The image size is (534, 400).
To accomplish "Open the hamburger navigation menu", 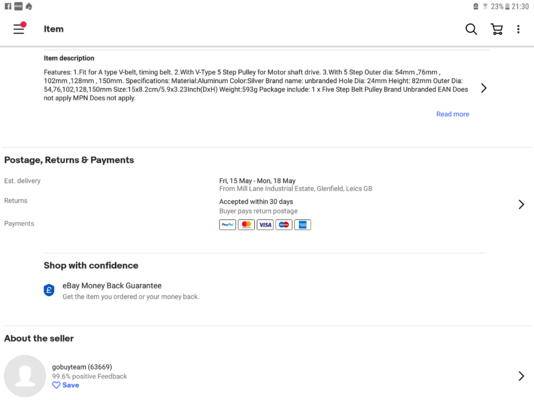I will pos(19,29).
